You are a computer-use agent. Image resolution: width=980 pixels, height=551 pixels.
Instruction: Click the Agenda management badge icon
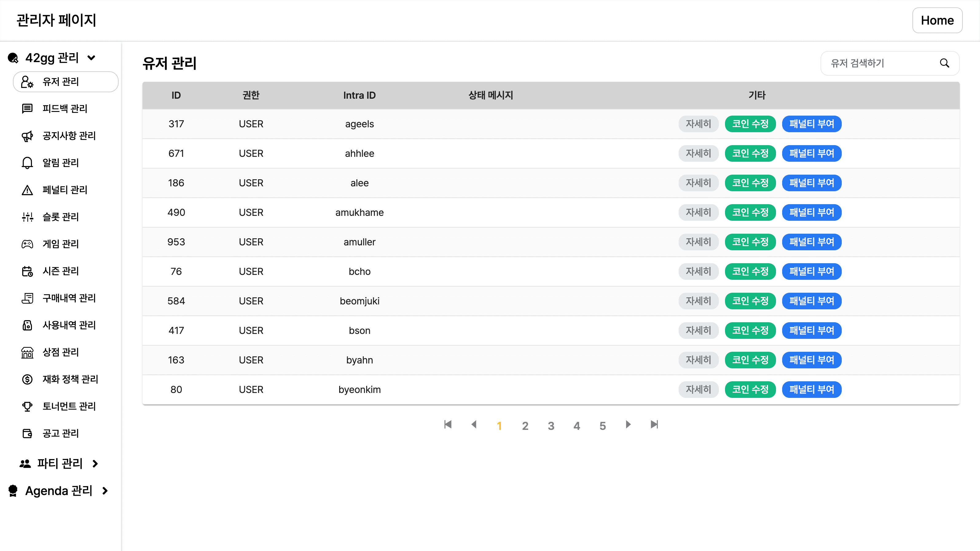point(13,490)
